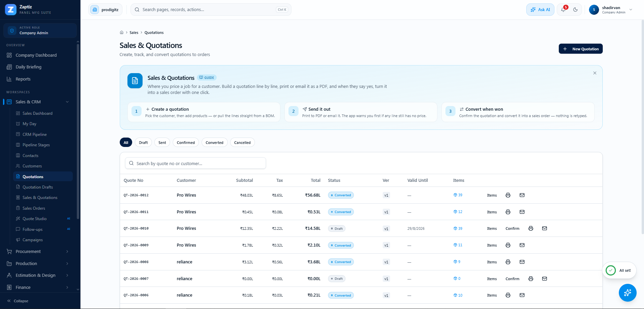Filter by Sent status
Image resolution: width=644 pixels, height=309 pixels.
(x=162, y=143)
